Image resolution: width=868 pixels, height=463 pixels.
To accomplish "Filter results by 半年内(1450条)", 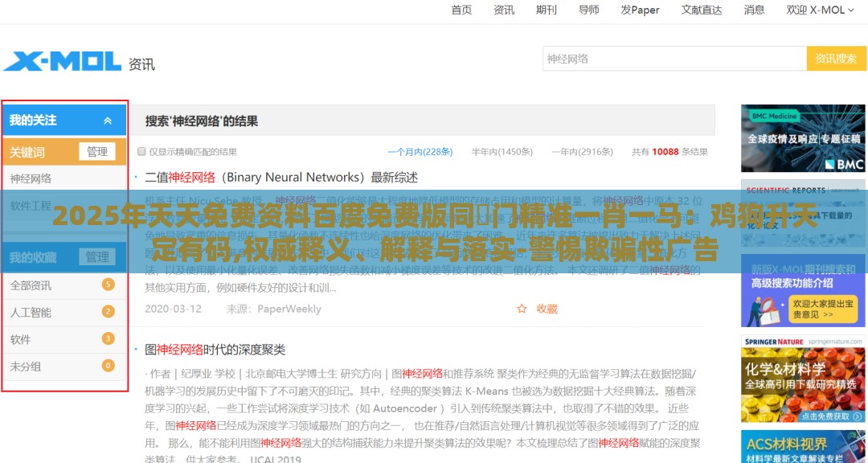I will click(x=502, y=152).
